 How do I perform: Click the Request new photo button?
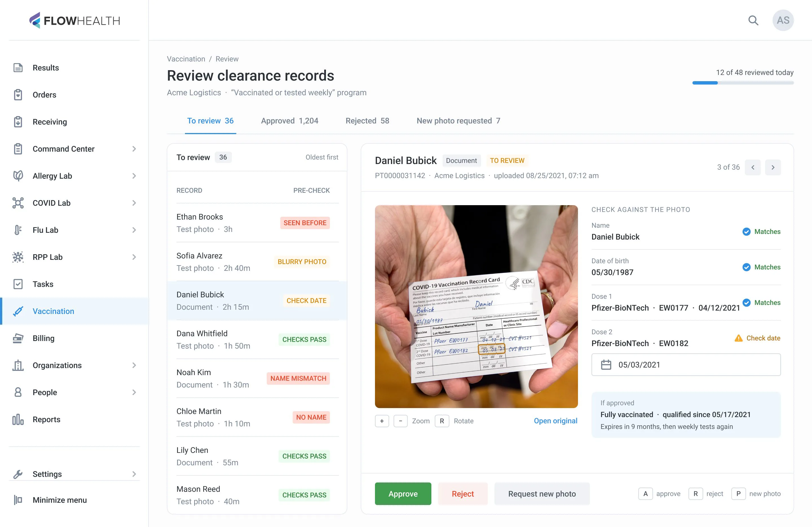542,493
